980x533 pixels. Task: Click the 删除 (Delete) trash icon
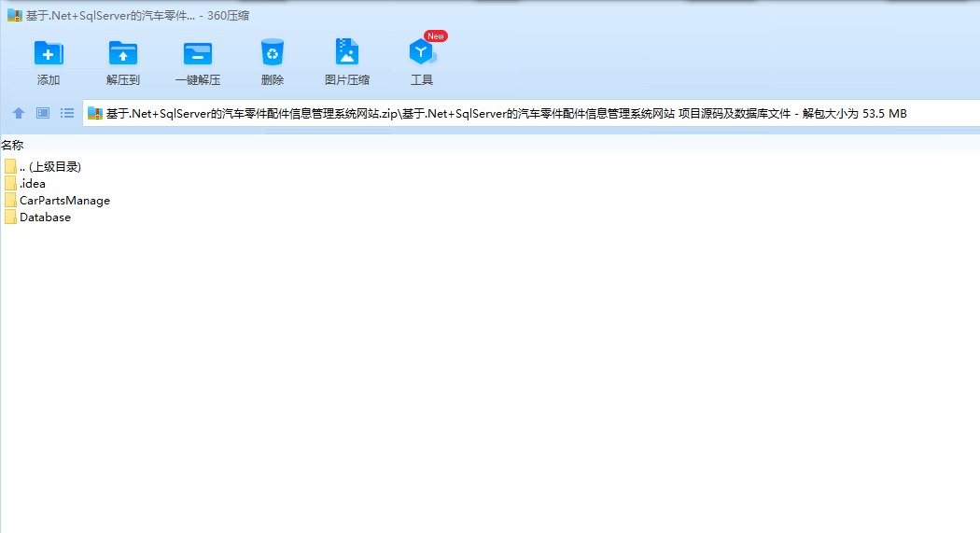273,52
